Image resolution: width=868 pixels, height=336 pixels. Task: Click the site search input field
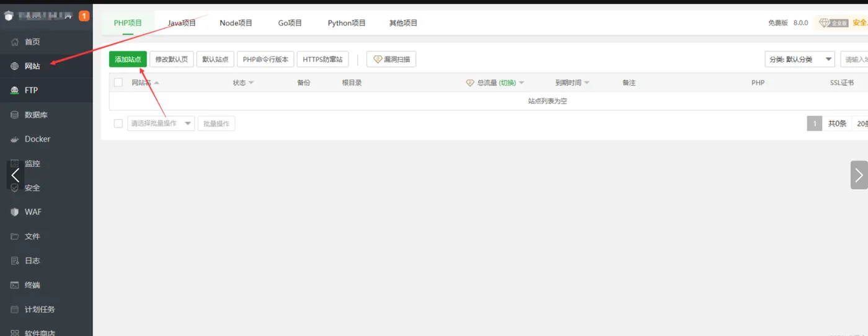click(854, 60)
